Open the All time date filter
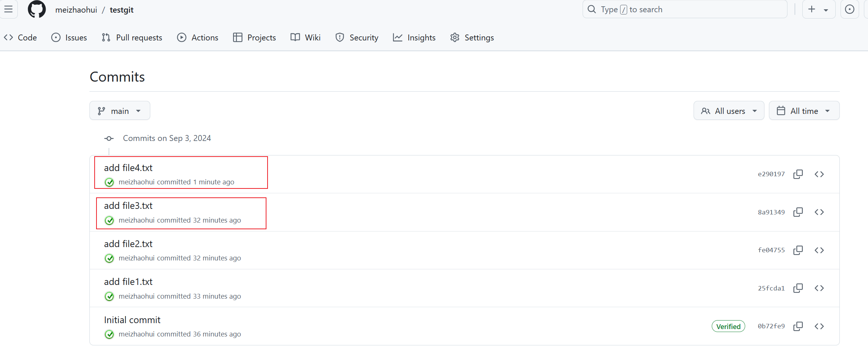 [804, 111]
